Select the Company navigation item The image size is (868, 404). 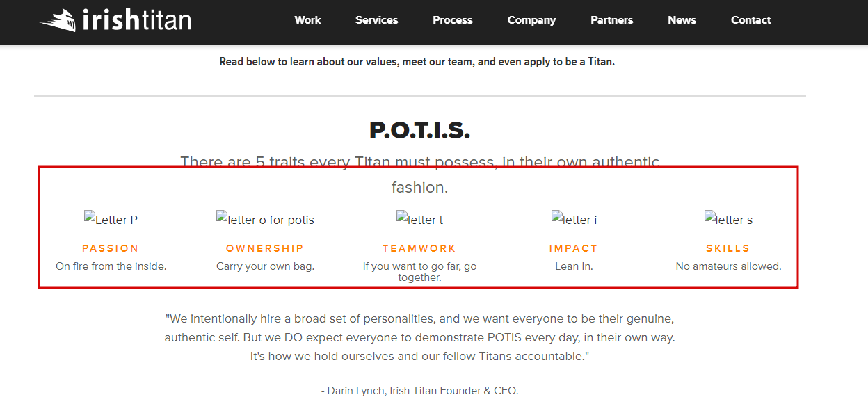tap(531, 20)
